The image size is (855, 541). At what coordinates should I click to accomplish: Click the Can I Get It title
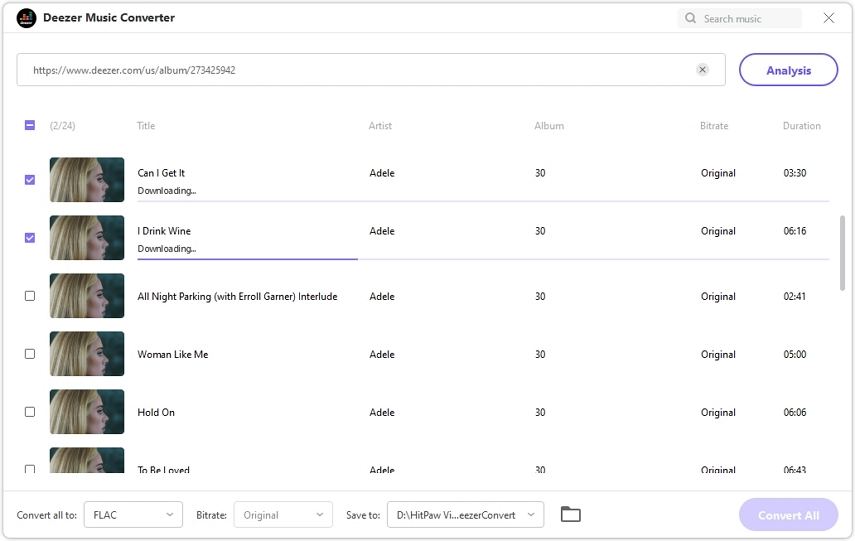(x=161, y=173)
